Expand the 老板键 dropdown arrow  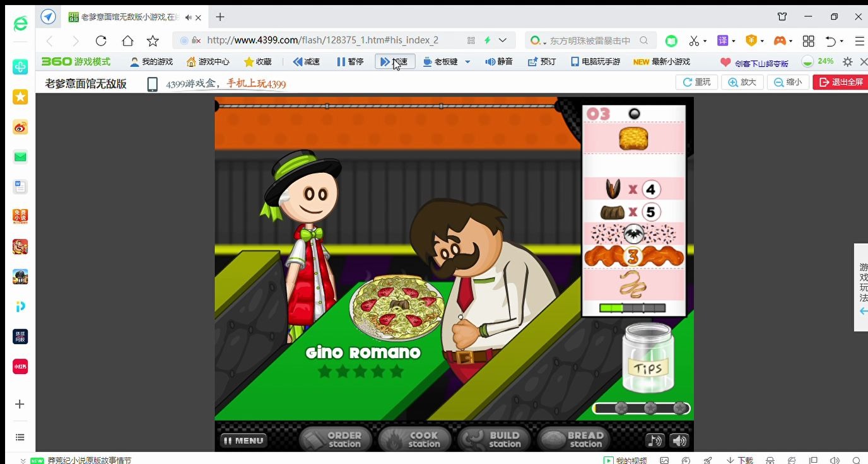[467, 62]
